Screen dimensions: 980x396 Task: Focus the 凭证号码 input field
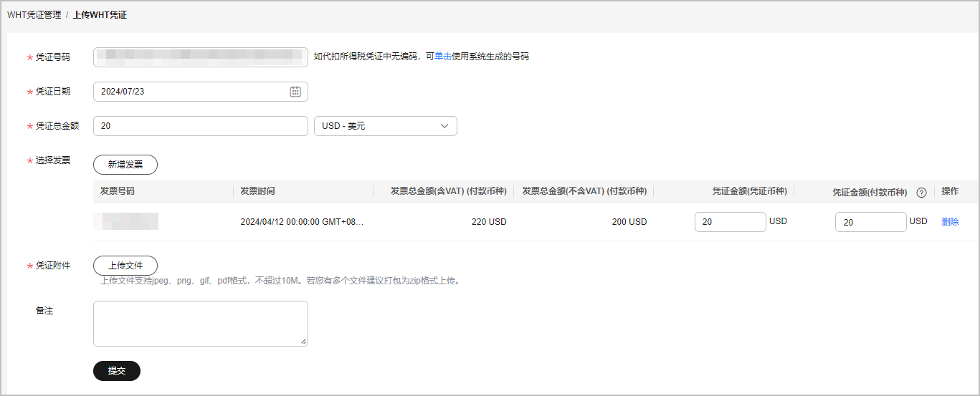pos(200,57)
